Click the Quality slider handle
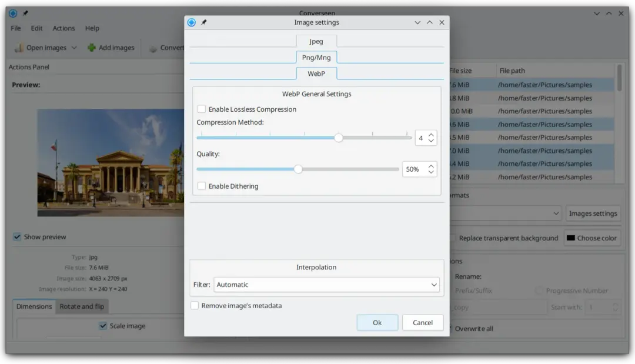The image size is (635, 364). [298, 169]
